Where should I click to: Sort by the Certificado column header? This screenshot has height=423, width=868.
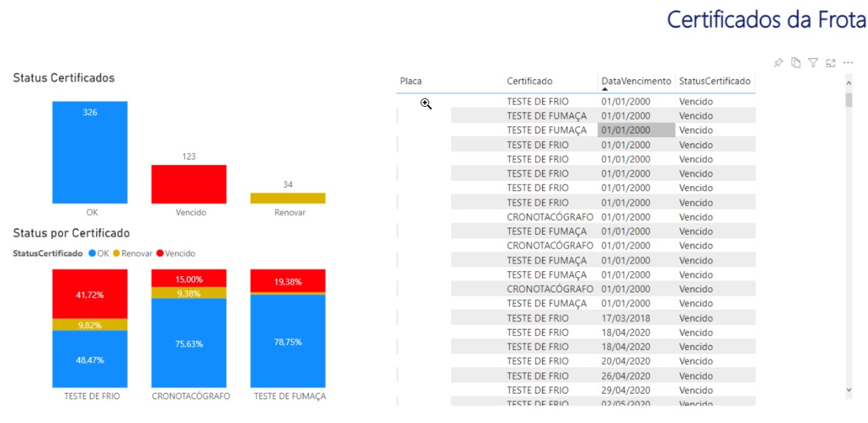pyautogui.click(x=530, y=81)
